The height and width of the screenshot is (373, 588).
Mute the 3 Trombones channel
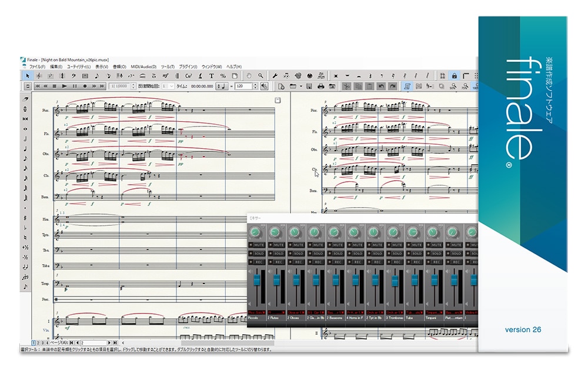[395, 245]
